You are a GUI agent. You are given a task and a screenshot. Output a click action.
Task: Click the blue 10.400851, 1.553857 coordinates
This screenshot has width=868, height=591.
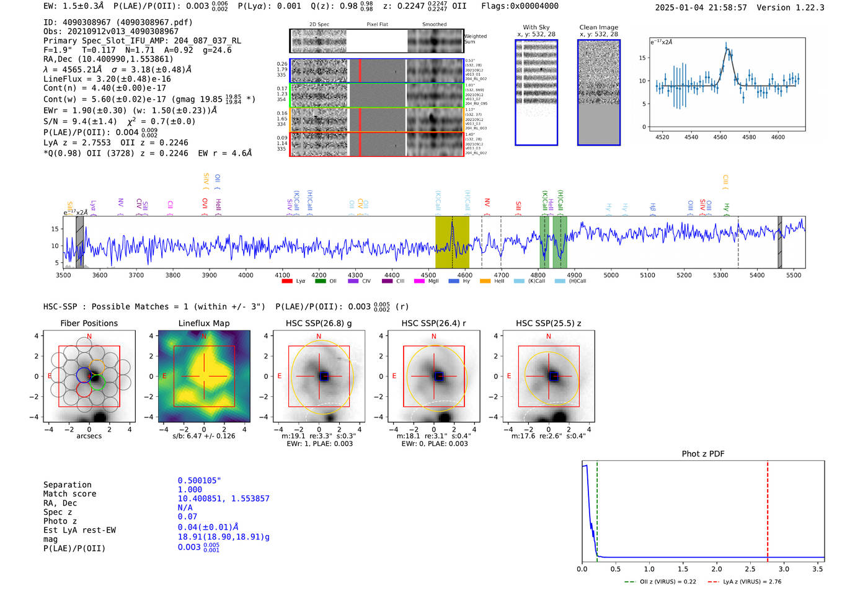point(224,499)
